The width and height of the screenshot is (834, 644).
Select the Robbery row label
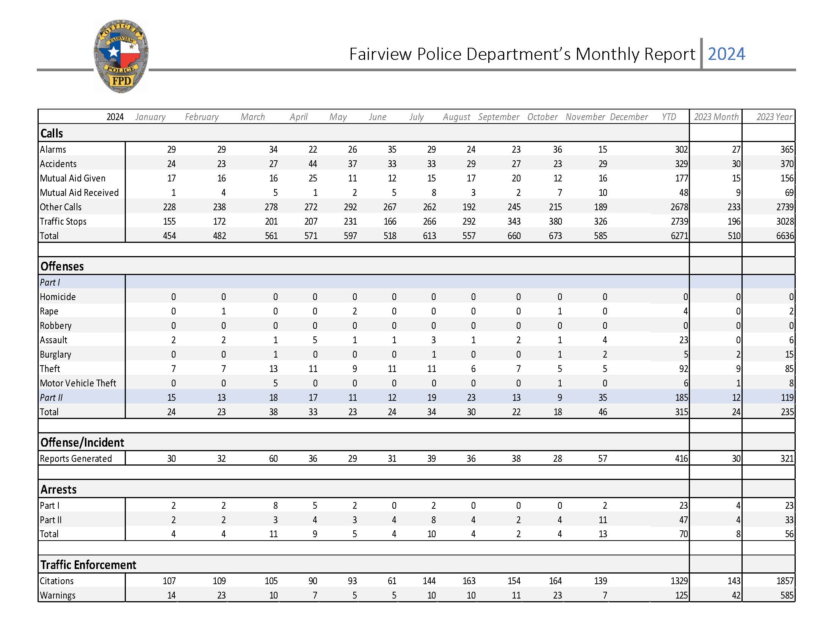pyautogui.click(x=56, y=325)
